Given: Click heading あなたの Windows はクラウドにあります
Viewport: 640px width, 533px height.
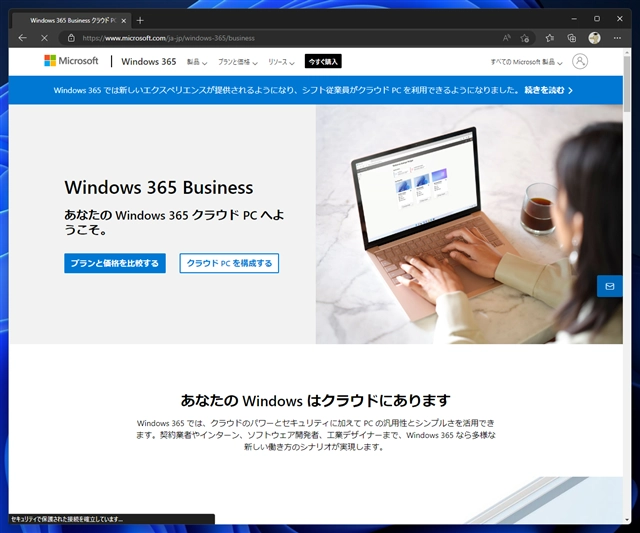Looking at the screenshot, I should pos(316,400).
